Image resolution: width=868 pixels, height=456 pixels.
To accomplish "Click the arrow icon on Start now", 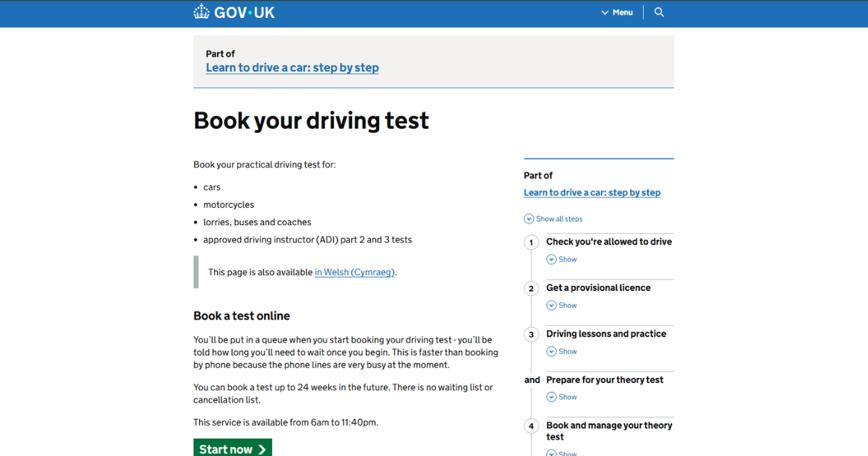I will 262,448.
